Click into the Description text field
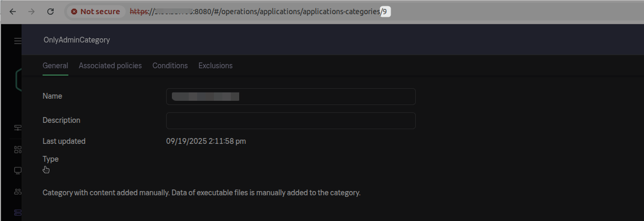Image resolution: width=644 pixels, height=221 pixels. (x=290, y=120)
